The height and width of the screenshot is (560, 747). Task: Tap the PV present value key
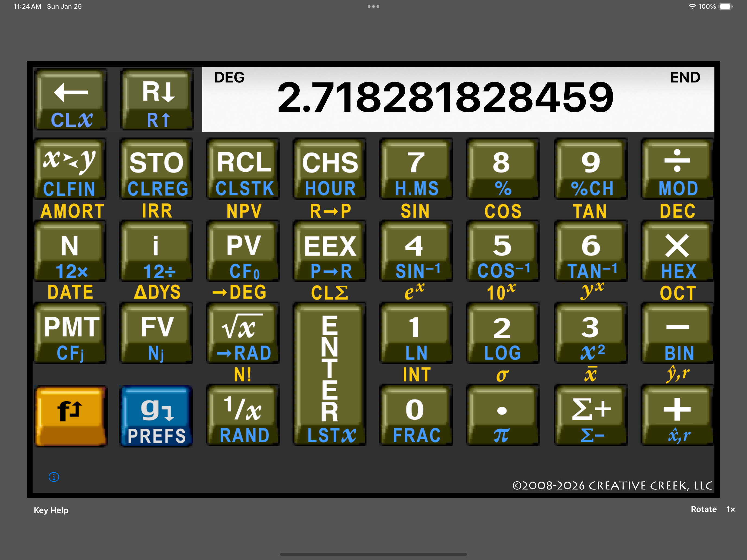point(243,251)
